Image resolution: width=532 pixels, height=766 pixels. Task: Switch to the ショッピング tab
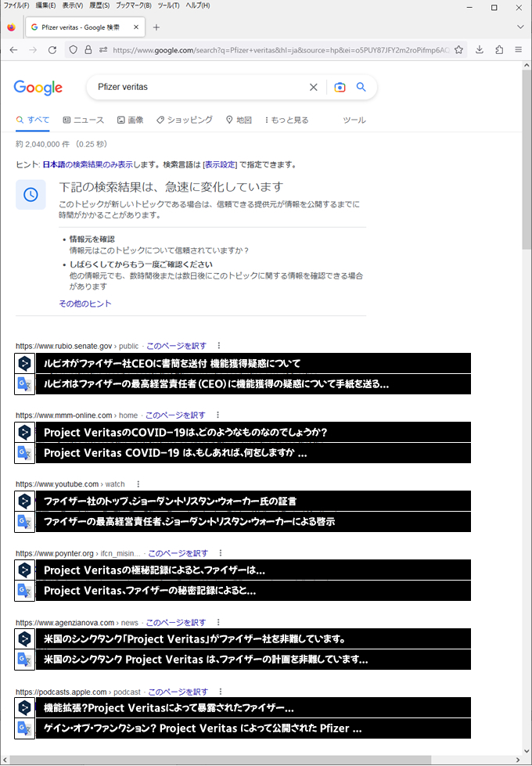point(185,120)
